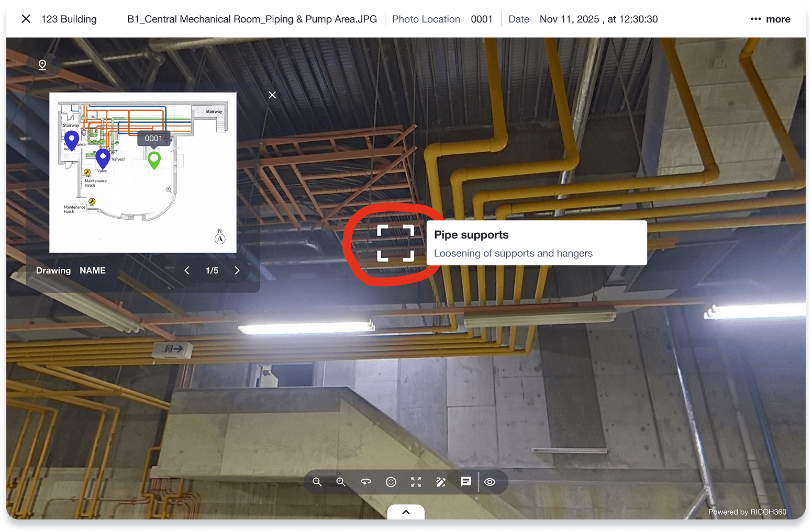Click the location pin icon top left
Viewport: 812px width, 532px height.
pyautogui.click(x=42, y=65)
